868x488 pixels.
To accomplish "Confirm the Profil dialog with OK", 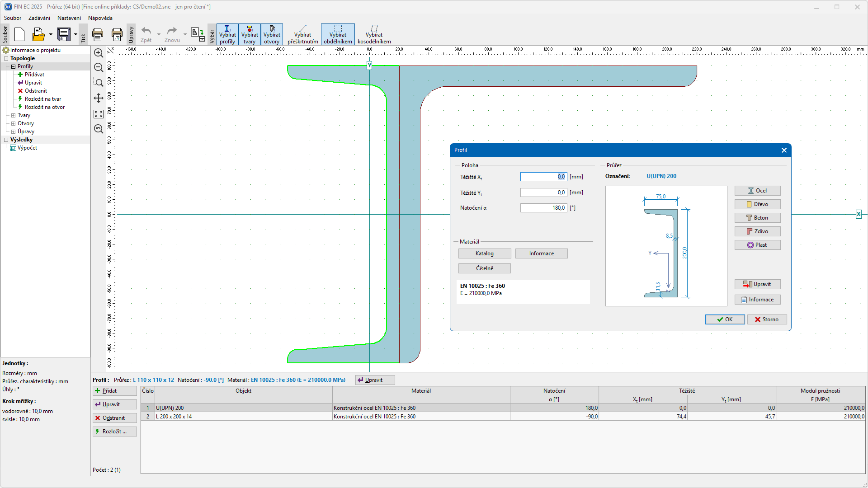I will tap(725, 319).
